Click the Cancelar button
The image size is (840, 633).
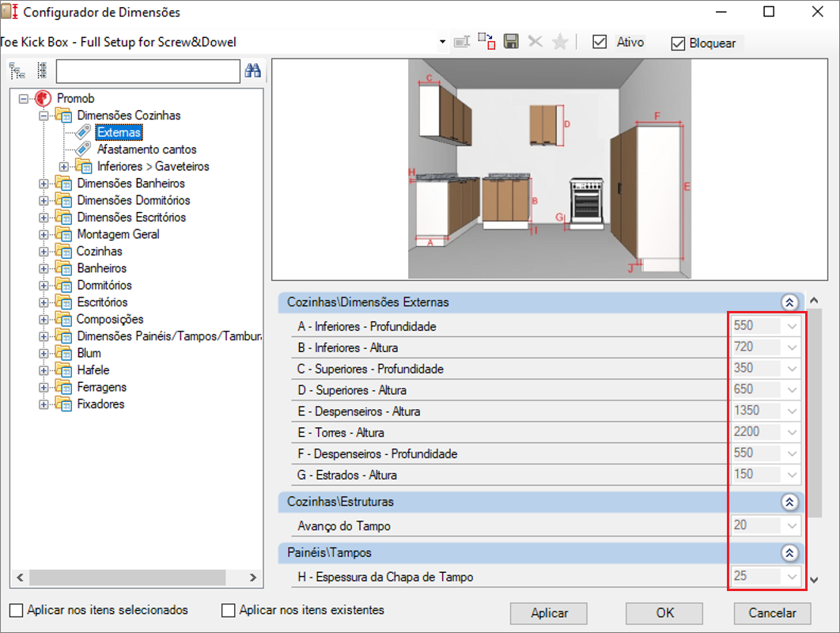(x=772, y=613)
